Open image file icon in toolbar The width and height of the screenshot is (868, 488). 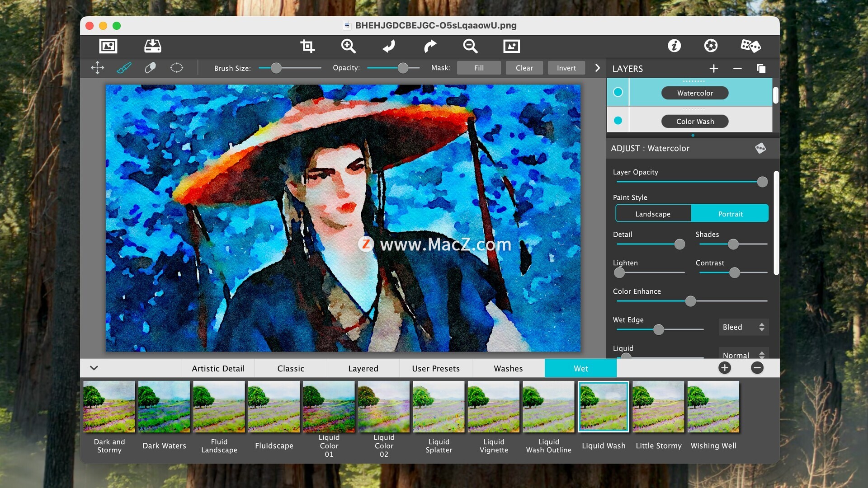(108, 46)
